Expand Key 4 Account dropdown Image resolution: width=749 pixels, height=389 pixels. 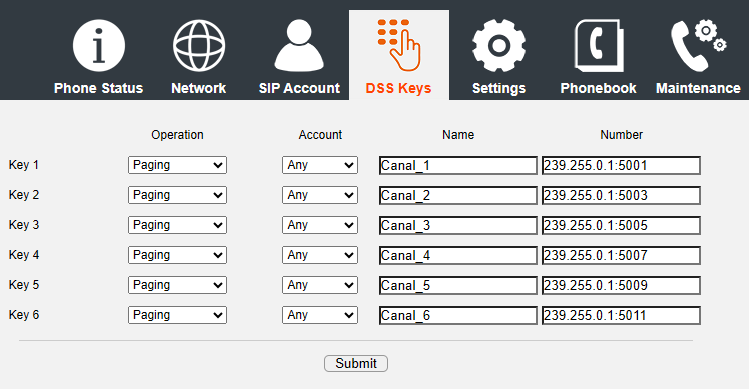click(320, 255)
